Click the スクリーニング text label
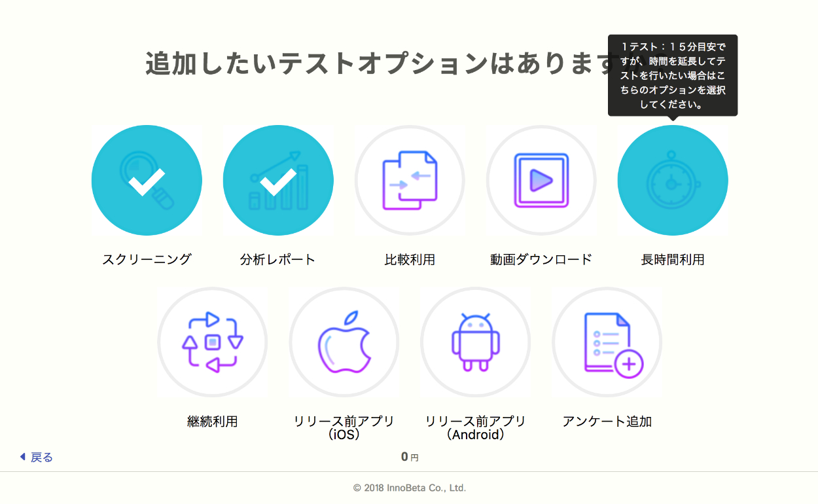The height and width of the screenshot is (504, 818). pos(147,259)
